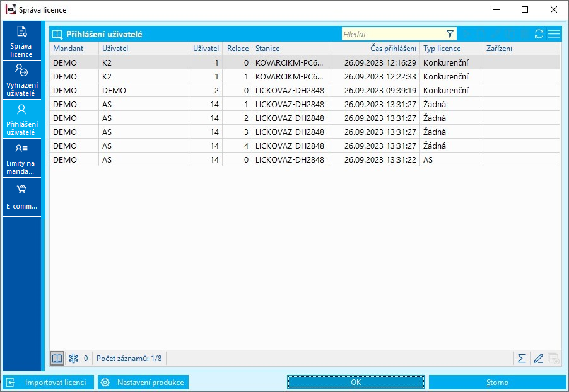Viewport: 569px width, 392px height.
Task: Sort by the Stanice column header
Action: point(290,49)
